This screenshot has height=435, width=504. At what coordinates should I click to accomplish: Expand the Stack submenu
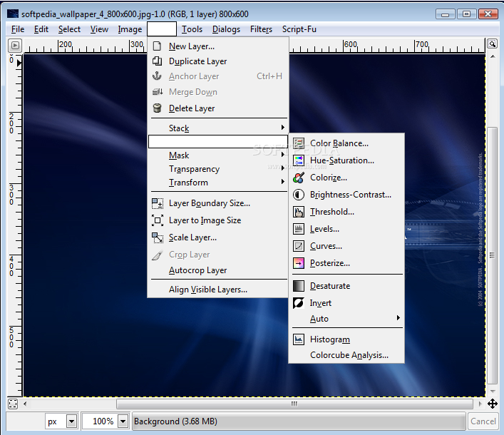click(217, 128)
